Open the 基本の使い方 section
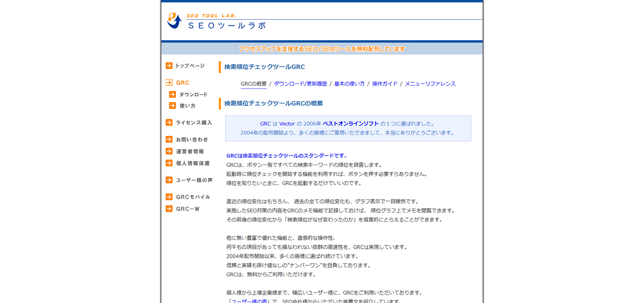Image resolution: width=644 pixels, height=303 pixels. (x=349, y=83)
